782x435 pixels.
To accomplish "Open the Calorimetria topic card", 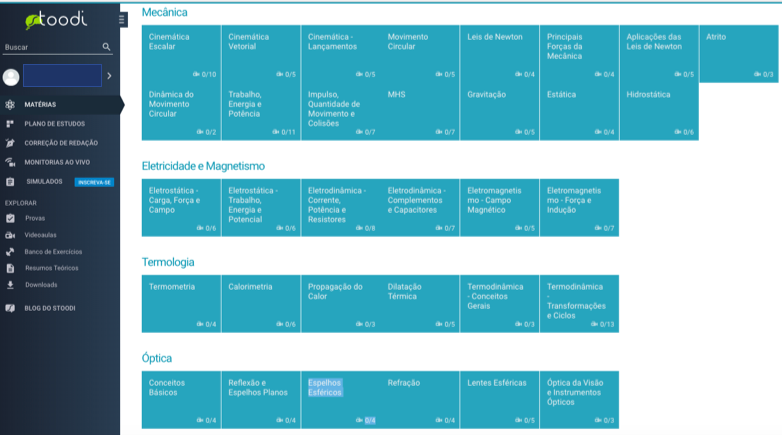I will [x=260, y=303].
